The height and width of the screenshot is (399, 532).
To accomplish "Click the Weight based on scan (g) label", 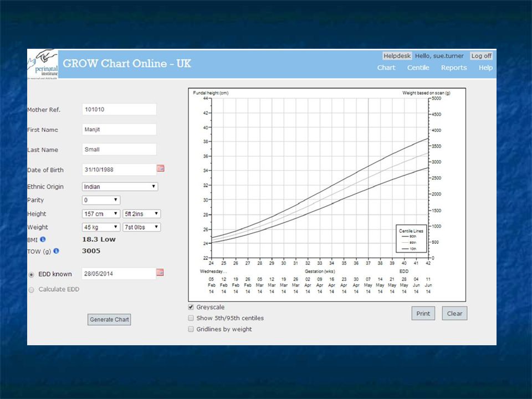I will click(426, 93).
